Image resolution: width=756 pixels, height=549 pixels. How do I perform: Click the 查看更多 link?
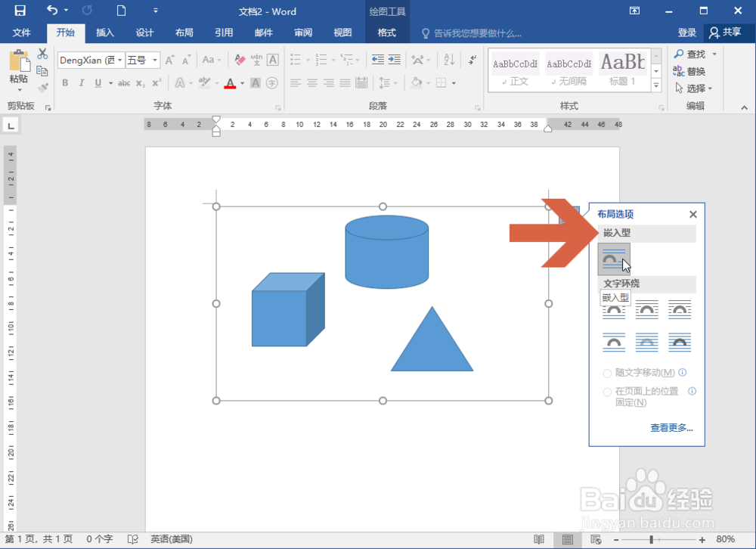point(670,427)
